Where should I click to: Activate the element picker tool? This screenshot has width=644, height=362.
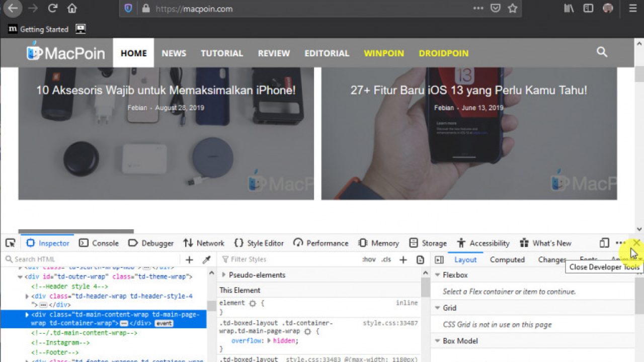coord(10,243)
